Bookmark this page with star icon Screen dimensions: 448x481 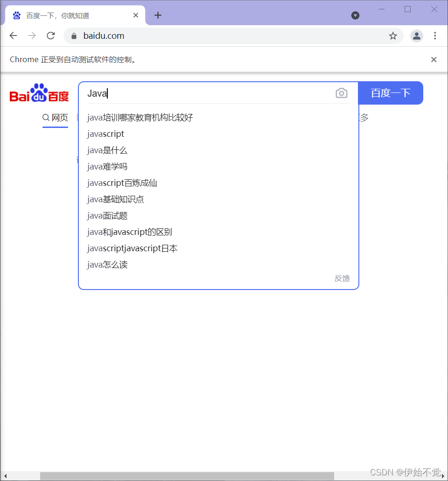click(393, 36)
